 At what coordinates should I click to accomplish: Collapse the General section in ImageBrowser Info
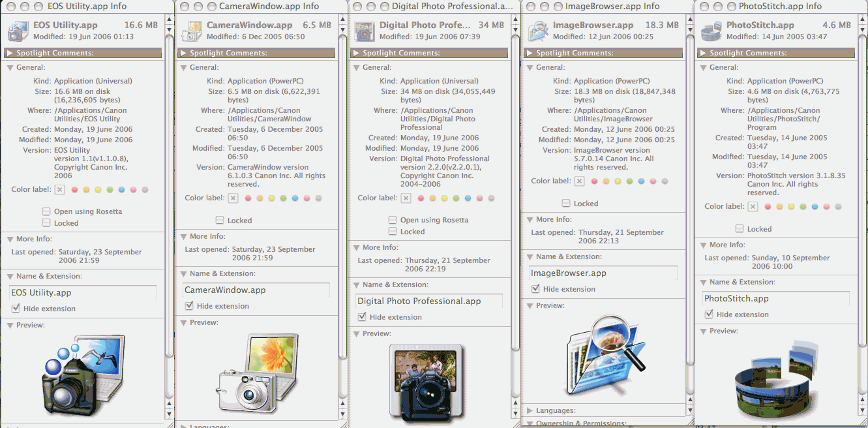[530, 67]
